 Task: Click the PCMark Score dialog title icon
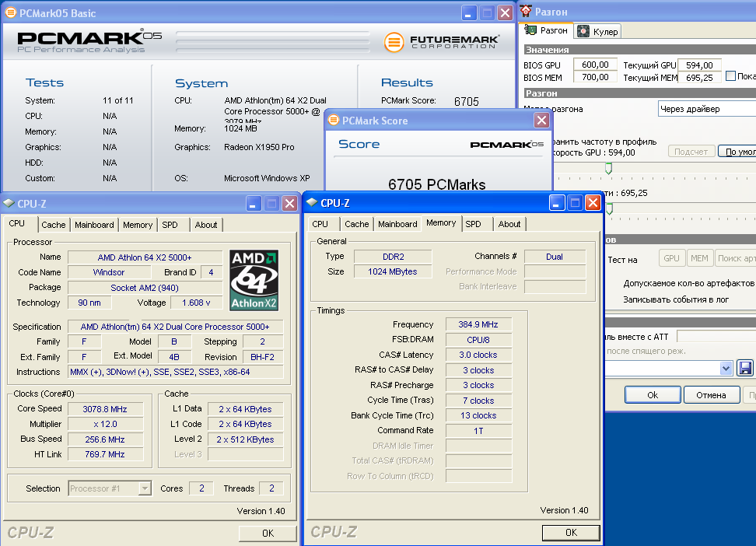tap(333, 120)
